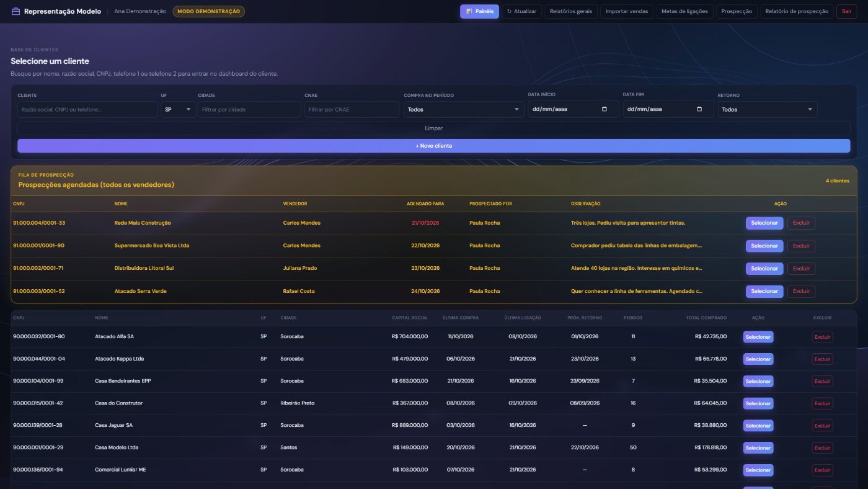Open Relatório de prospecção
This screenshot has height=489, width=868.
coord(797,11)
